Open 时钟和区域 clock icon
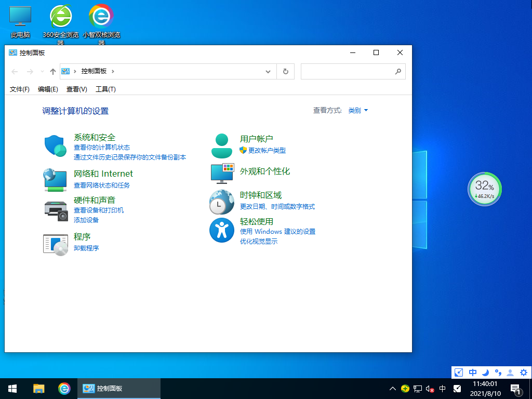The width and height of the screenshot is (532, 399). coord(222,202)
